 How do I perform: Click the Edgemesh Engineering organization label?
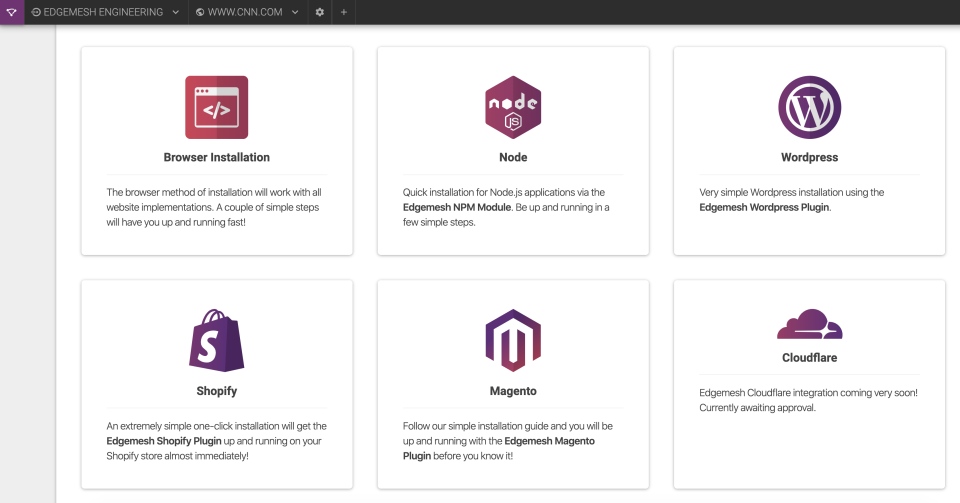104,12
